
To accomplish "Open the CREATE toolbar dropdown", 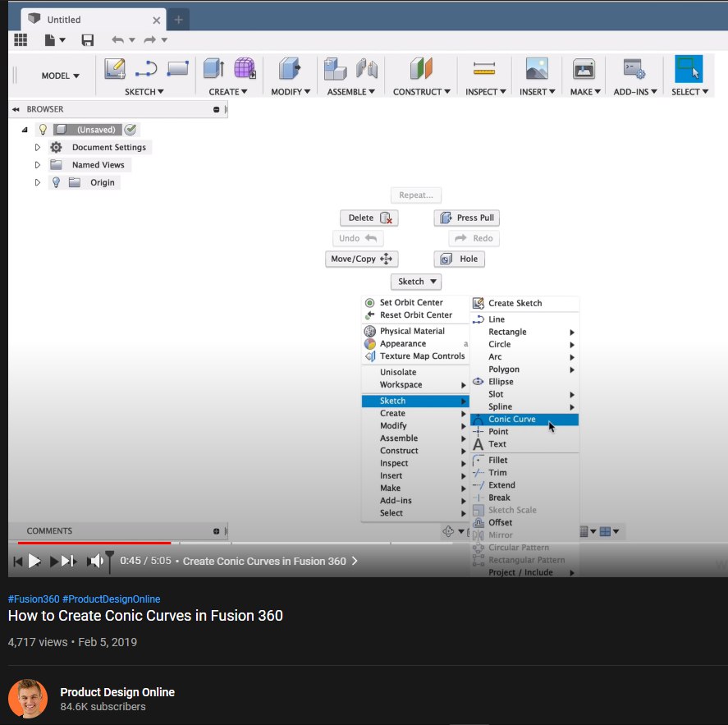I will 227,92.
